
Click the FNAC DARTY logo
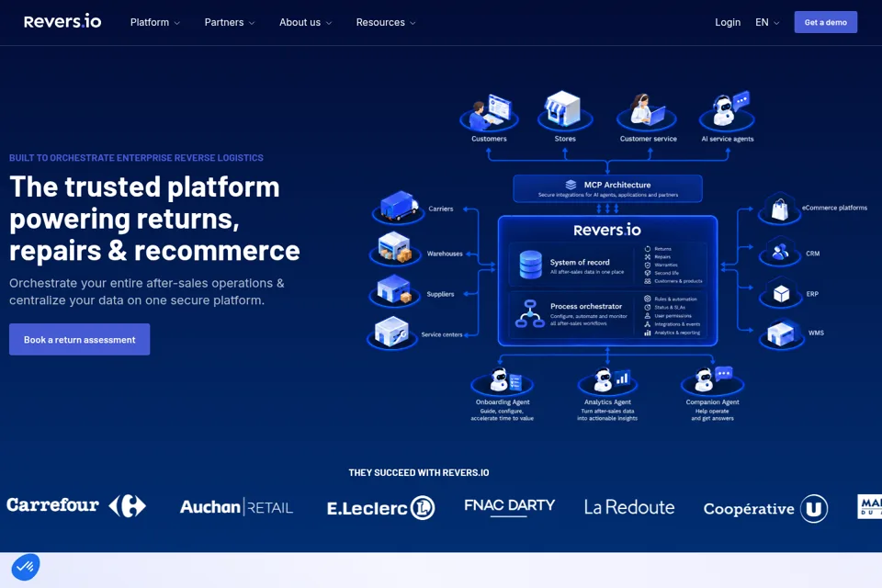pyautogui.click(x=510, y=506)
